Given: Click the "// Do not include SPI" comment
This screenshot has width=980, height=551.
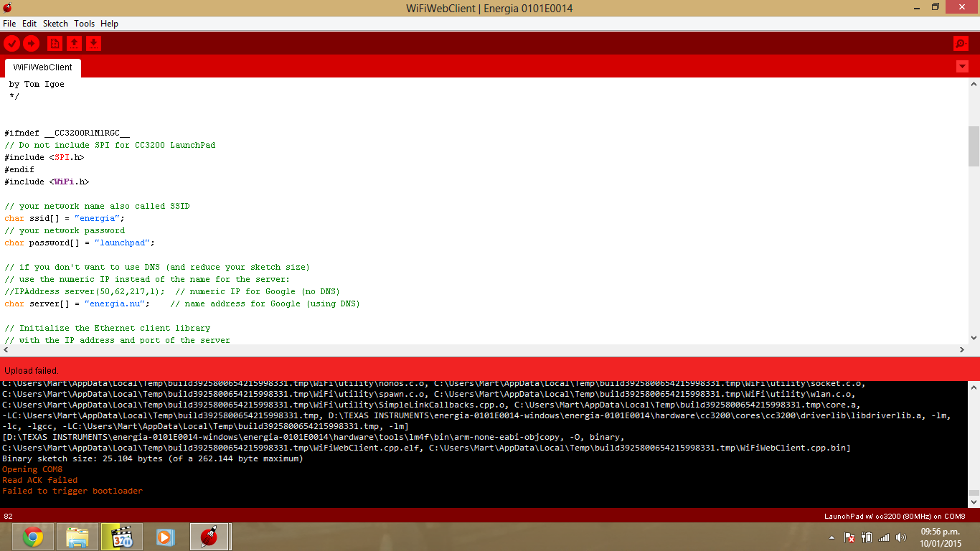Looking at the screenshot, I should (x=110, y=145).
